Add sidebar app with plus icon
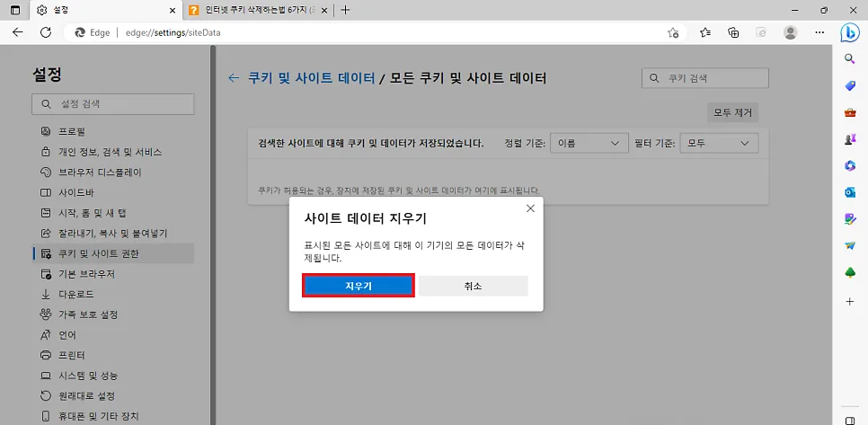Viewport: 868px width, 425px height. pyautogui.click(x=850, y=302)
